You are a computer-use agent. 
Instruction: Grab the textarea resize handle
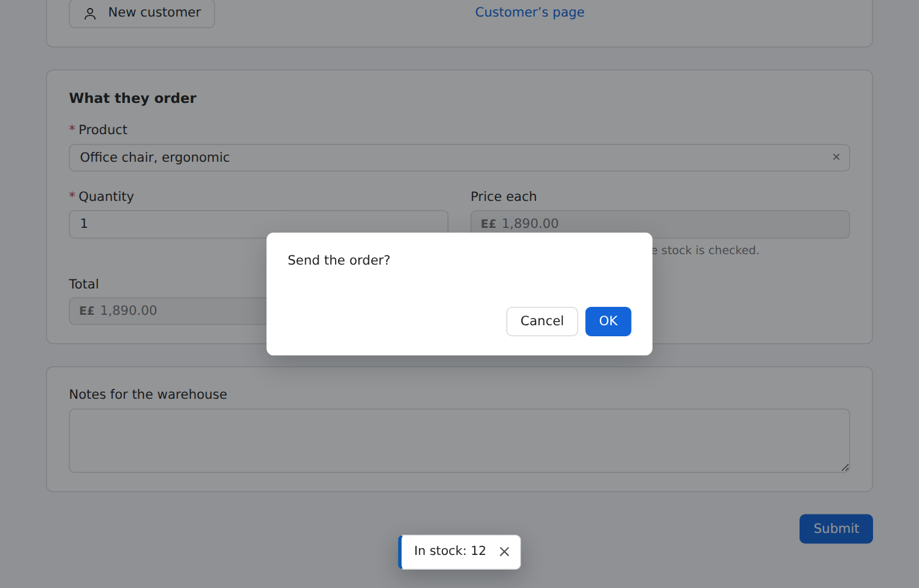tap(845, 467)
